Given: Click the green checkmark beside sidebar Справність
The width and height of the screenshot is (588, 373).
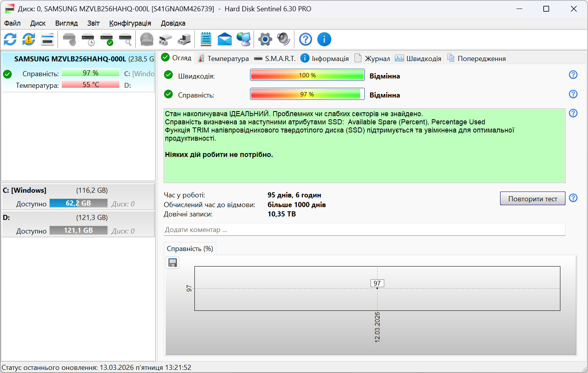Looking at the screenshot, I should click(x=7, y=74).
